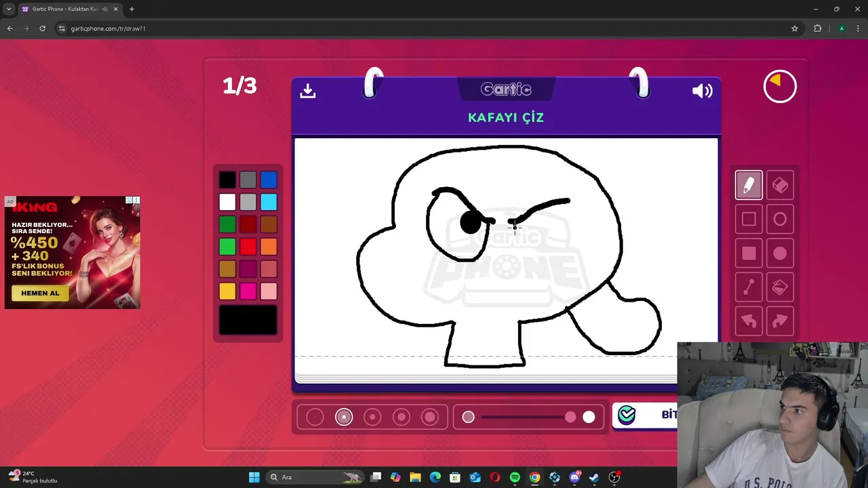Bookmark this page with star icon
The height and width of the screenshot is (488, 868).
(795, 28)
